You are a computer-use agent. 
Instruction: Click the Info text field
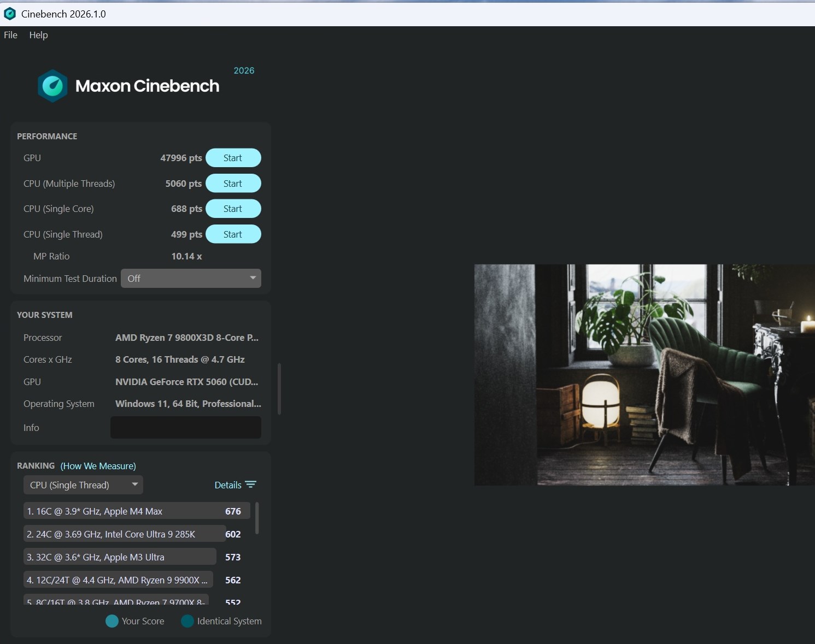tap(186, 428)
